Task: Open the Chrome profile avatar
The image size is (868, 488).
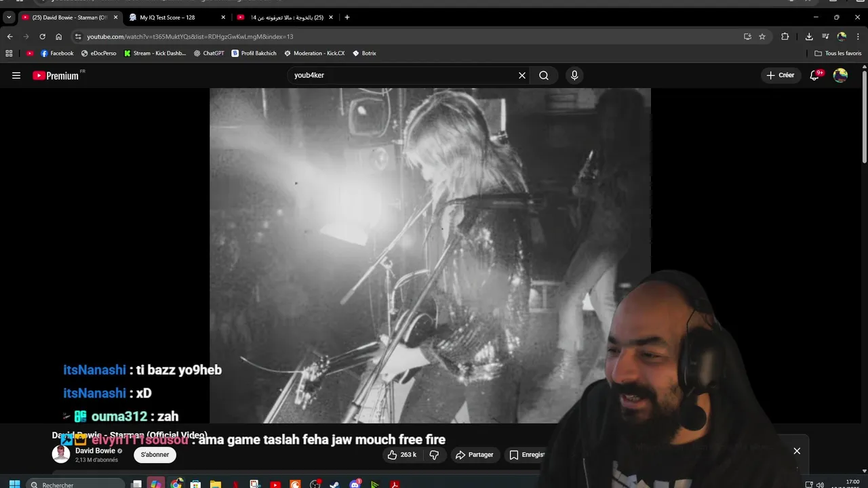Action: click(842, 37)
